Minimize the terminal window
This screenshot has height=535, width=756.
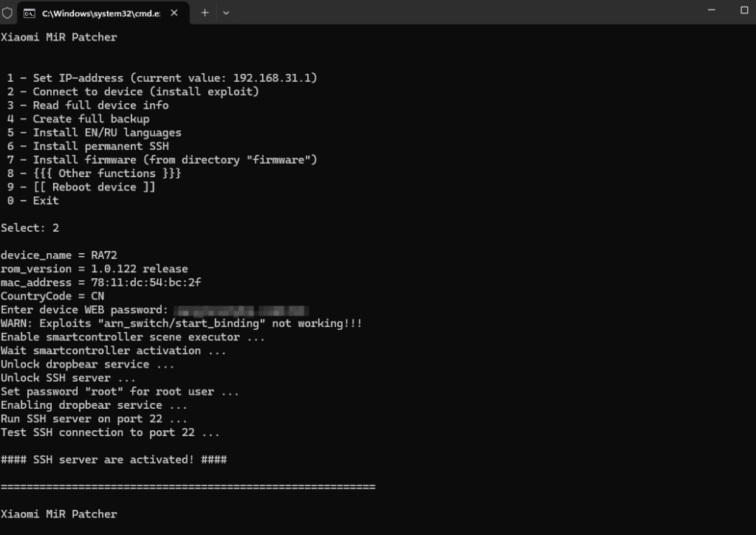pyautogui.click(x=709, y=10)
